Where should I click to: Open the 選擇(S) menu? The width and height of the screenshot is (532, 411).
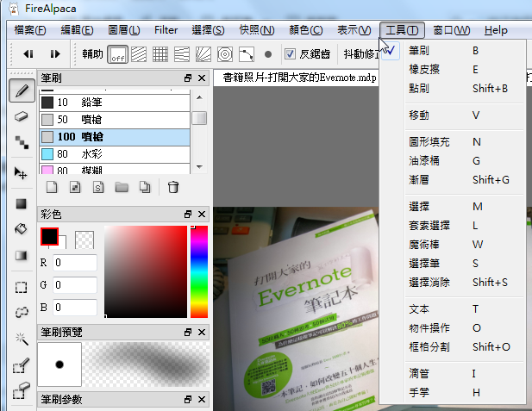point(208,30)
